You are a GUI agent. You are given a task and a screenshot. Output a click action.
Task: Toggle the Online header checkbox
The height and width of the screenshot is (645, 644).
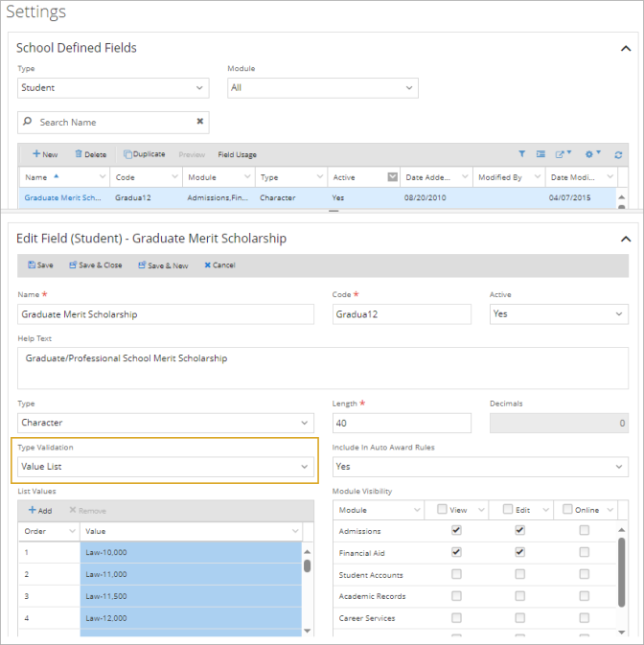coord(567,509)
